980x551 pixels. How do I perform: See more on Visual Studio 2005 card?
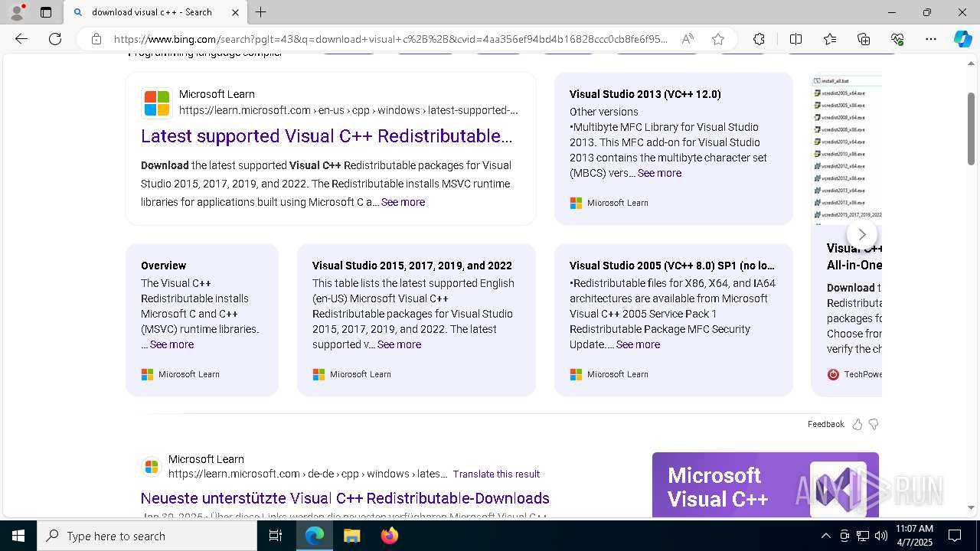point(638,344)
